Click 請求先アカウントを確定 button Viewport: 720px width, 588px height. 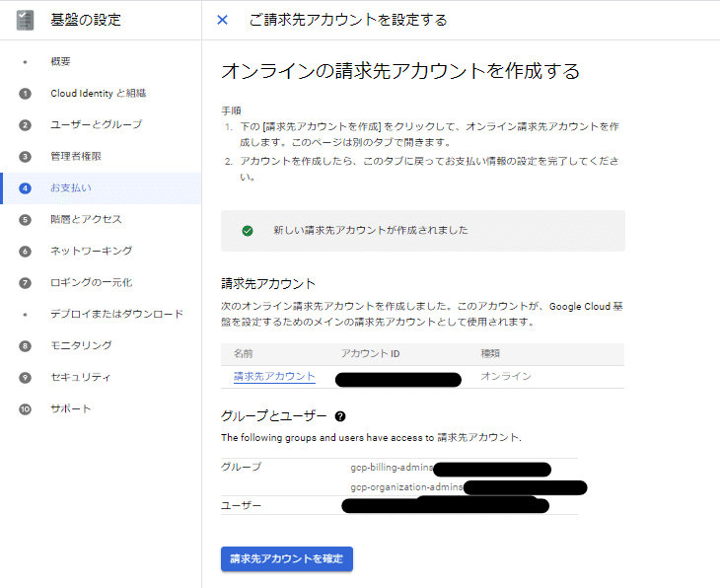coord(287,558)
